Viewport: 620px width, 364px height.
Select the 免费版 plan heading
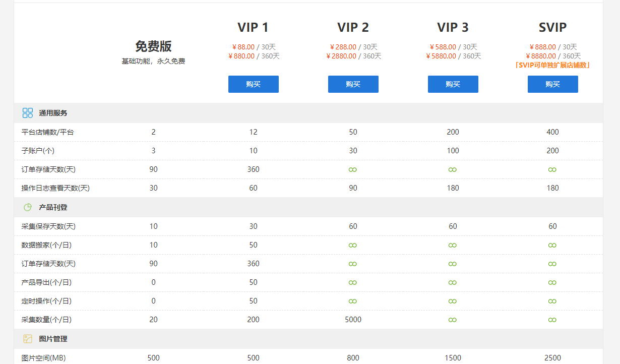pos(153,46)
